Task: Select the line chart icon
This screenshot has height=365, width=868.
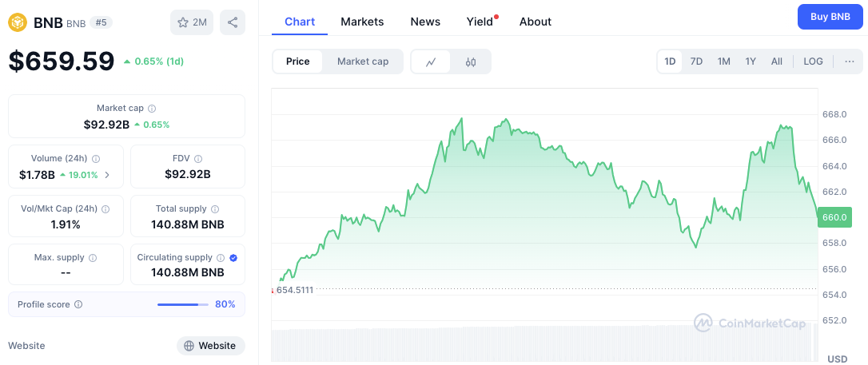Action: click(431, 61)
